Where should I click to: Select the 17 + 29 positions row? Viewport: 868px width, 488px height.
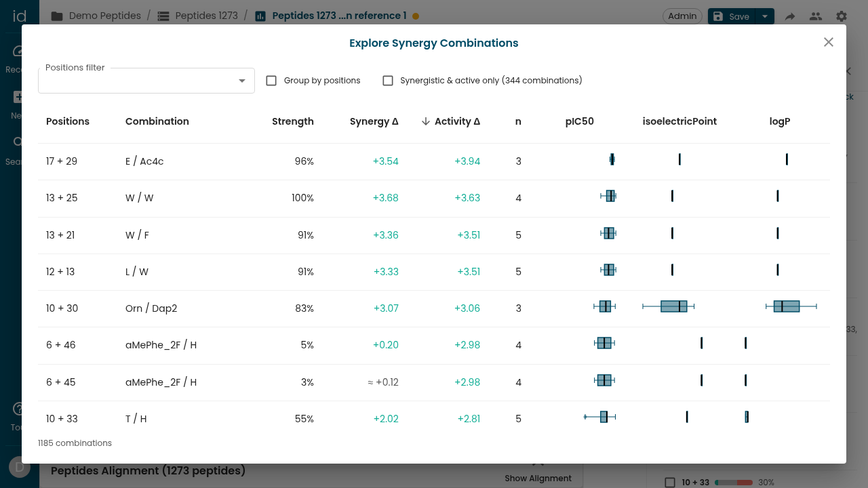click(x=434, y=161)
